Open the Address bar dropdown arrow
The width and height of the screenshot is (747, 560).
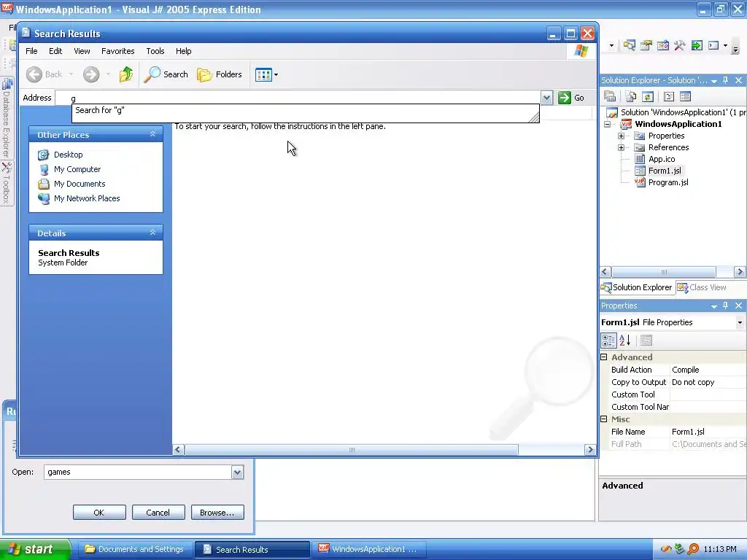tap(546, 98)
